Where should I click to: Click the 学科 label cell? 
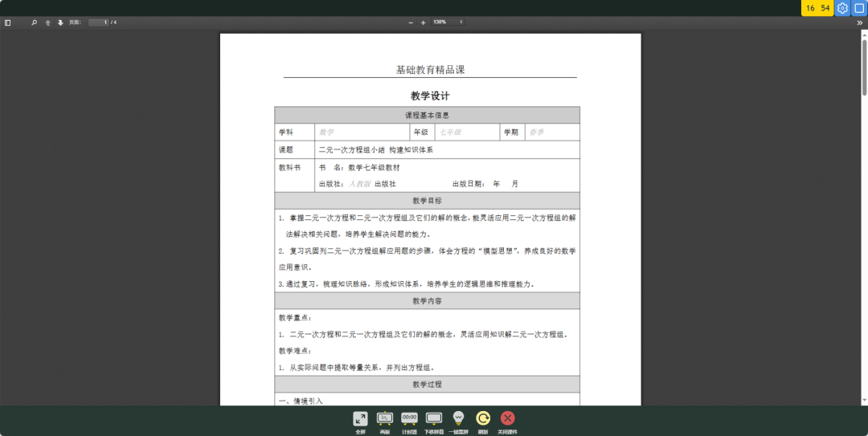click(295, 132)
